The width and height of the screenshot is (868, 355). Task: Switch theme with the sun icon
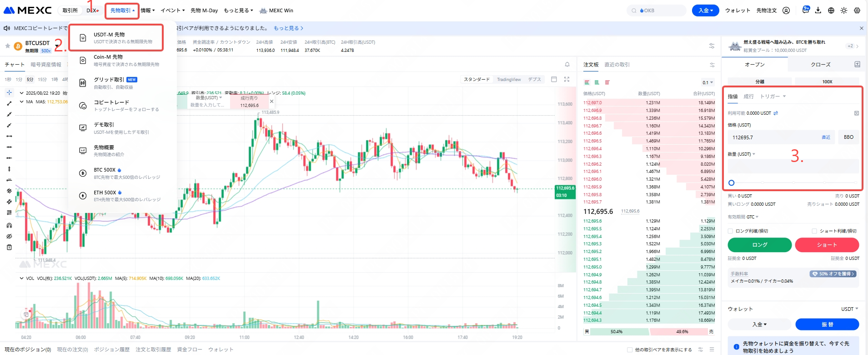pyautogui.click(x=844, y=10)
